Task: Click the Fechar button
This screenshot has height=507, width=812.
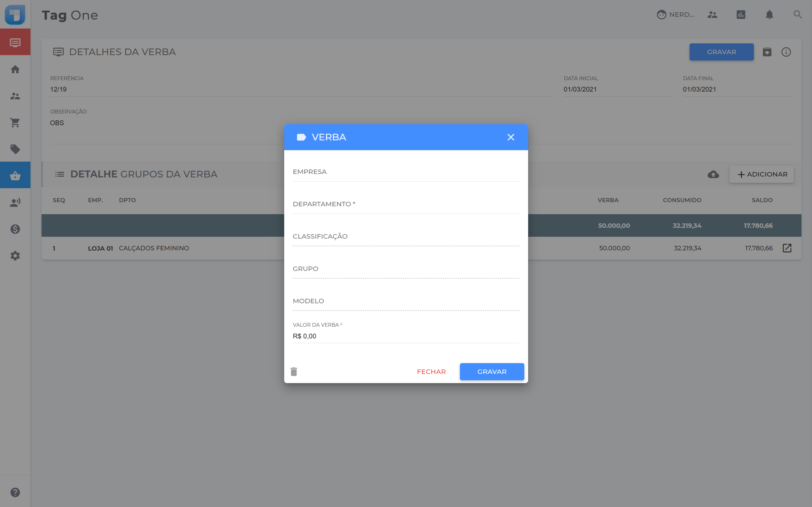Action: 431,371
